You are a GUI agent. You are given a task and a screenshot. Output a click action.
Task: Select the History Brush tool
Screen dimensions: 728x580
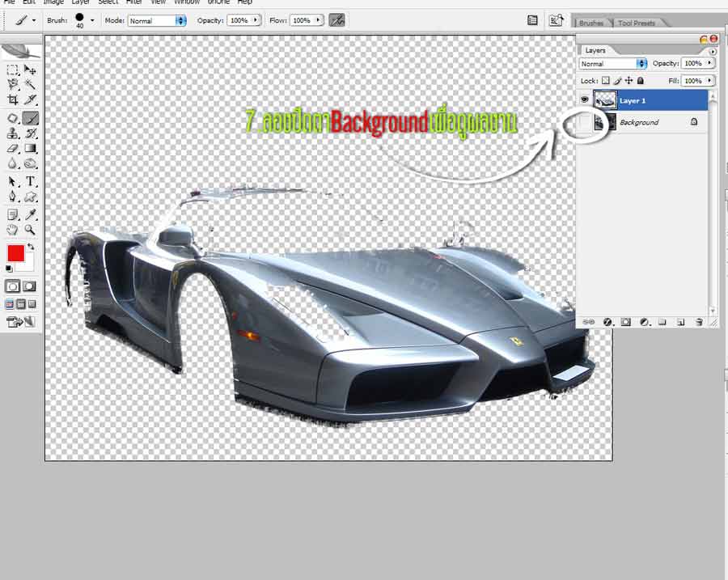(30, 133)
